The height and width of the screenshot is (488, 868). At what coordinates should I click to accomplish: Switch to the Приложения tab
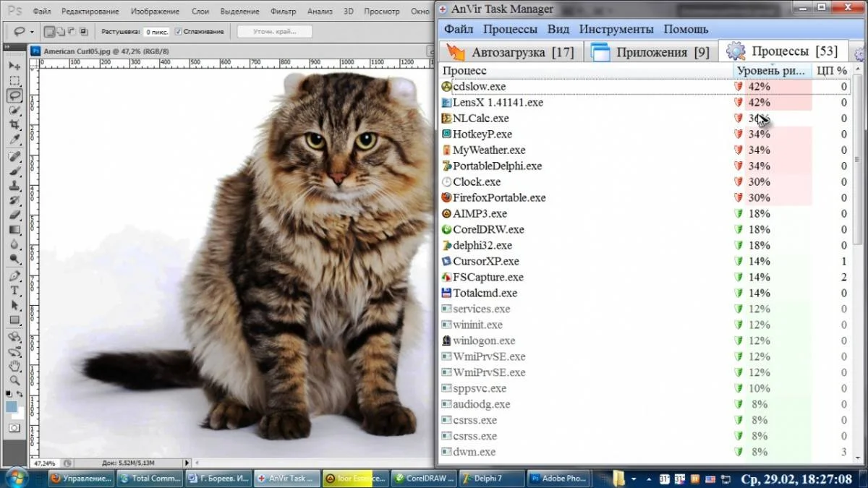pos(650,52)
